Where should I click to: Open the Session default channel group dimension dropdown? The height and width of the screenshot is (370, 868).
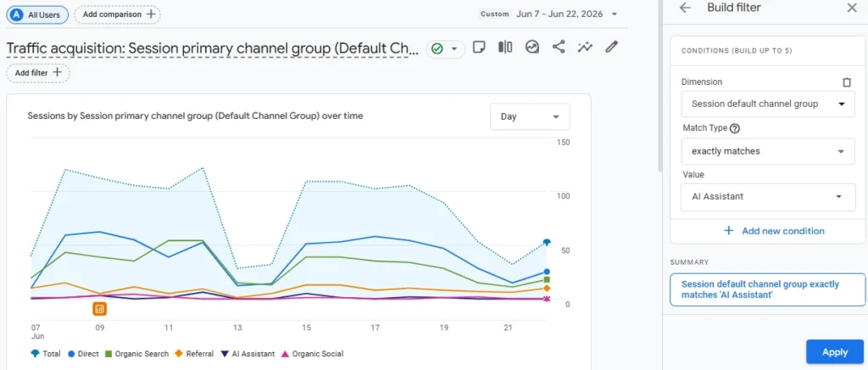coord(768,104)
